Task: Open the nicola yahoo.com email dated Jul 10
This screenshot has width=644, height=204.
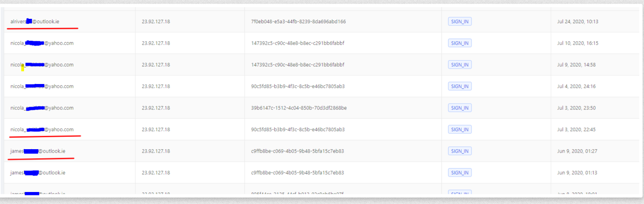Action: coord(42,43)
